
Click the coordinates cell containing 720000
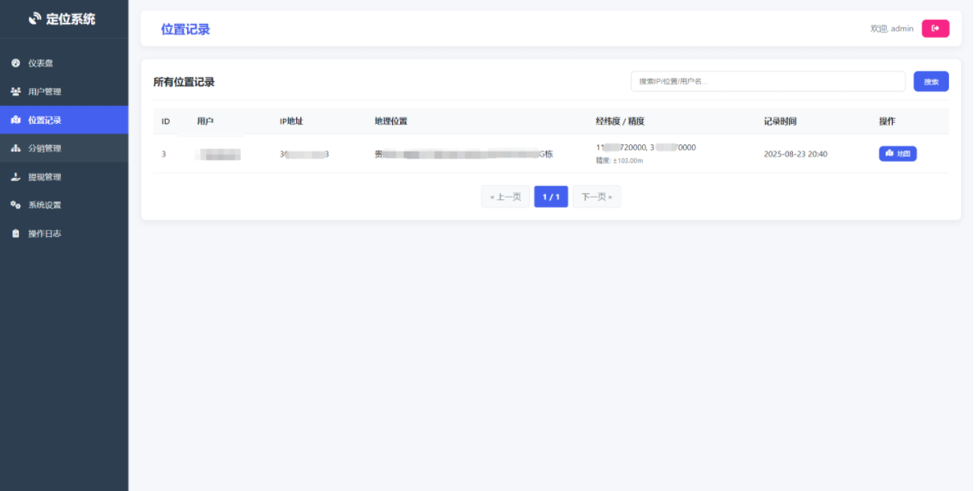tap(645, 148)
